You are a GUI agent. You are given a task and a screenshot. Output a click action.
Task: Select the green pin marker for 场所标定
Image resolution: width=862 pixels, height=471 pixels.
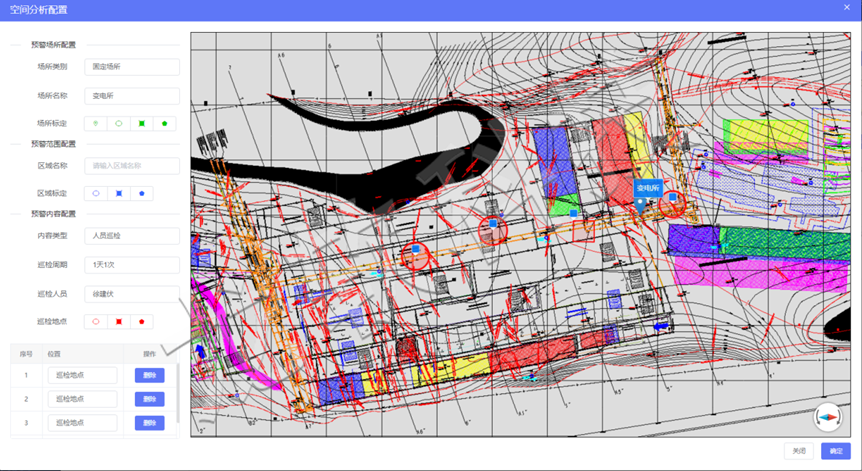click(96, 123)
